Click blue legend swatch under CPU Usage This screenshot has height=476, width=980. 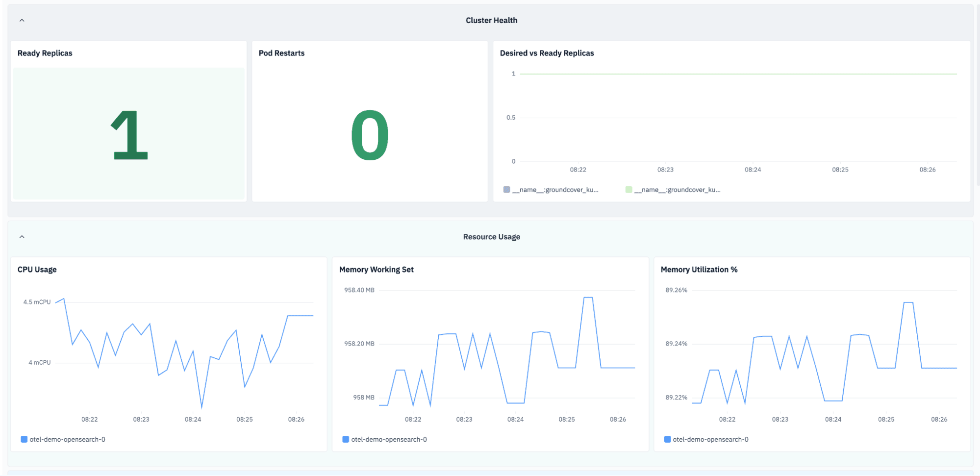(24, 439)
